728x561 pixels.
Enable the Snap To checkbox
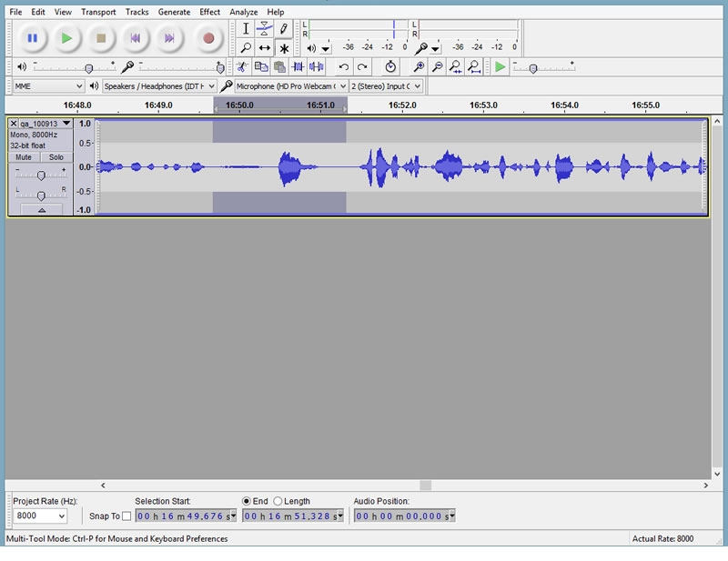126,516
